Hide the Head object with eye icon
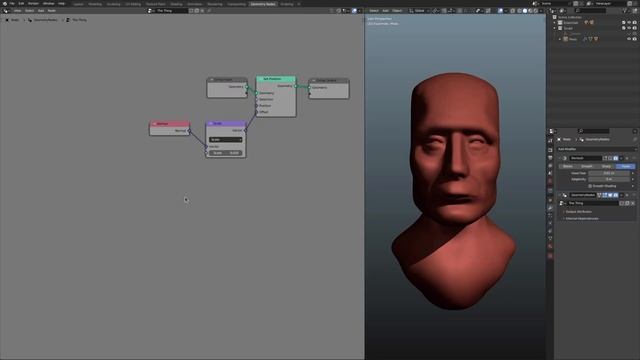 629,39
